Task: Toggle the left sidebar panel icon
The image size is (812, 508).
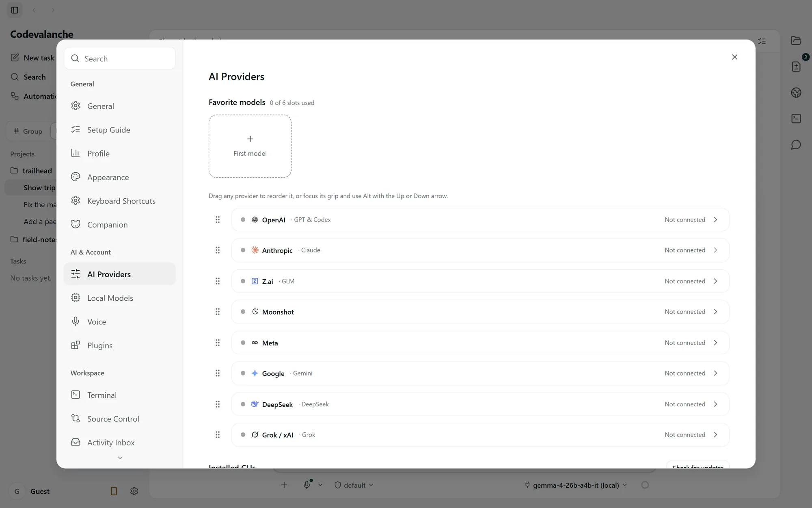Action: pyautogui.click(x=15, y=10)
